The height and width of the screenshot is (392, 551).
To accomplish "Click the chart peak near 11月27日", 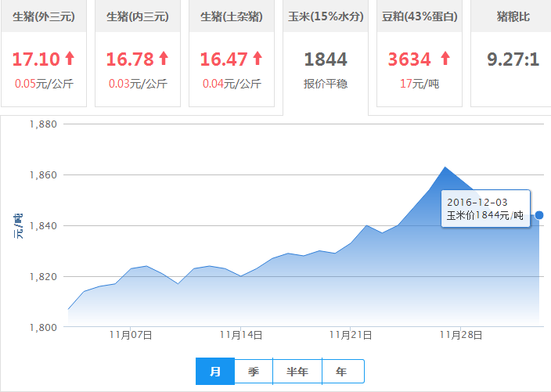I will pos(445,167).
